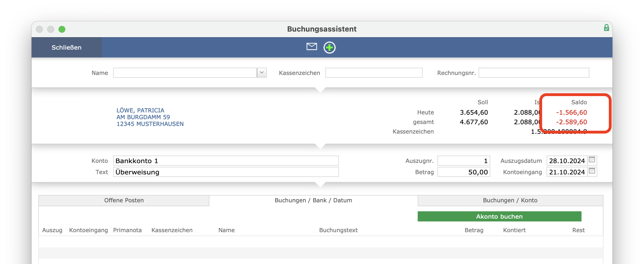Focus the Kassenzeichen search field
The width and height of the screenshot is (644, 264).
374,73
